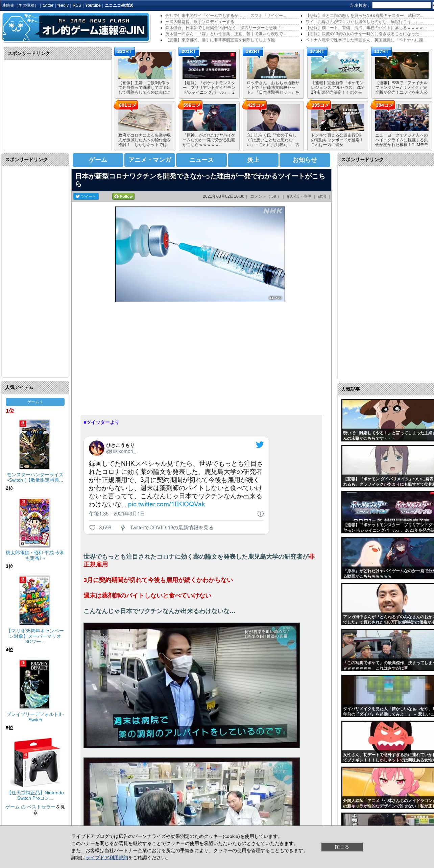Click the site logo オレ的ゲーム速報@JIN
434x868 pixels.
click(76, 27)
